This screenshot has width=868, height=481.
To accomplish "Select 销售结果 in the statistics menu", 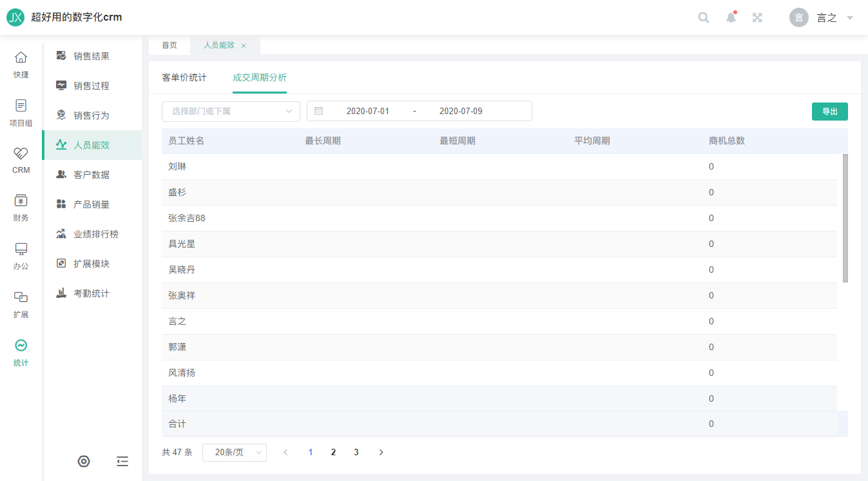I will [91, 56].
